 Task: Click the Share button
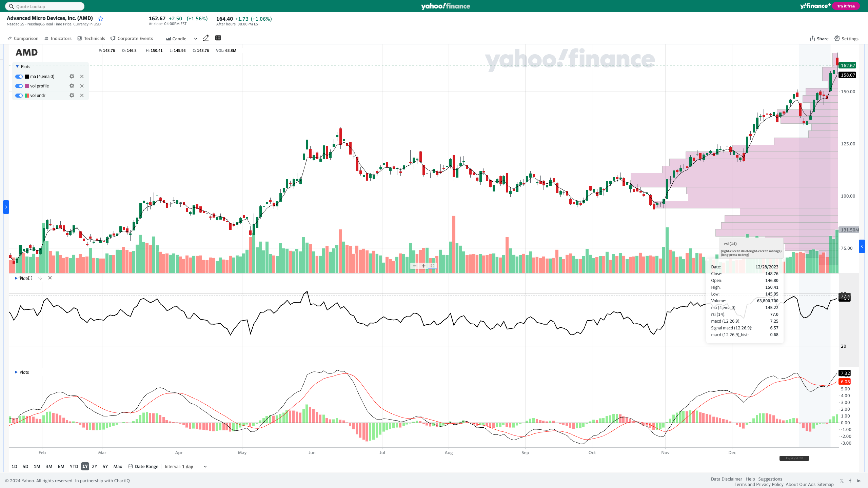(819, 39)
